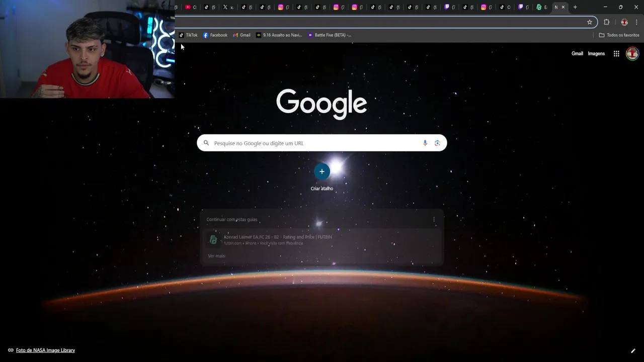
Task: Open Konrad Laimer FUTBIN suggestion
Action: click(322, 240)
